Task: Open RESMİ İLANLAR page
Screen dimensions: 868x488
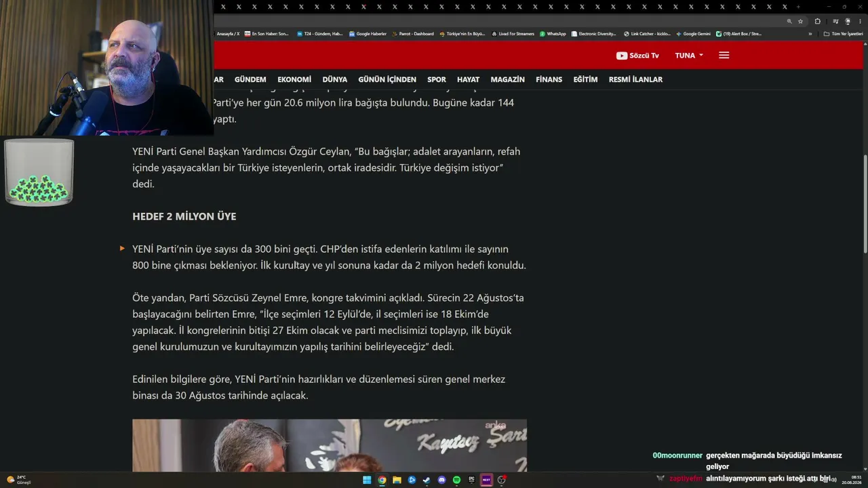Action: [x=635, y=79]
